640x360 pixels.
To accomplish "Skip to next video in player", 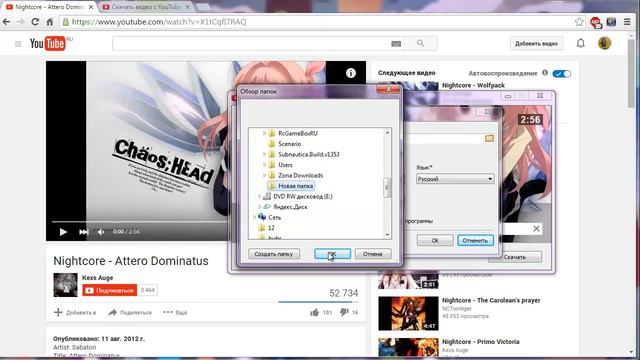I will click(x=84, y=232).
